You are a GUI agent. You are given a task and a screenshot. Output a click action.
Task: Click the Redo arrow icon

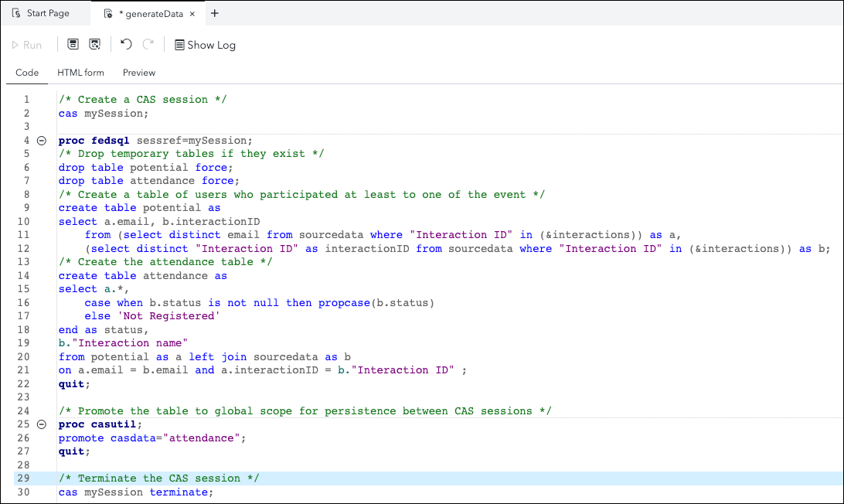coord(148,45)
